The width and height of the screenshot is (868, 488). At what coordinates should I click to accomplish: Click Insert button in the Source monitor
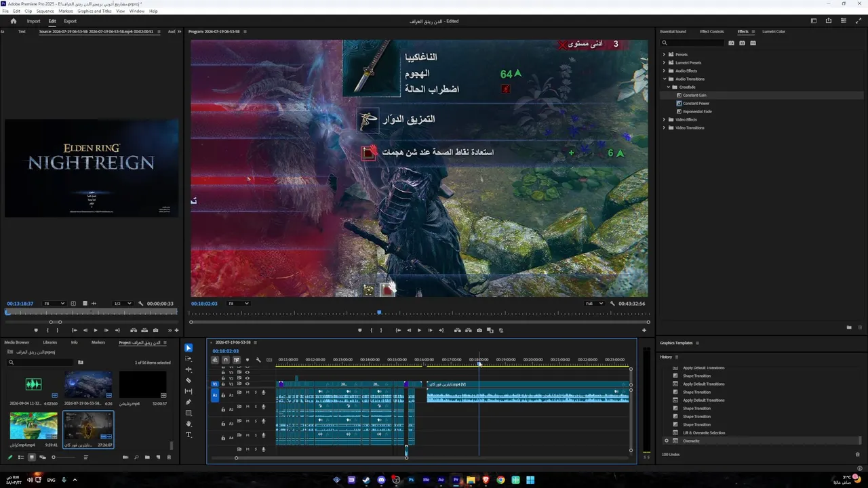[132, 330]
